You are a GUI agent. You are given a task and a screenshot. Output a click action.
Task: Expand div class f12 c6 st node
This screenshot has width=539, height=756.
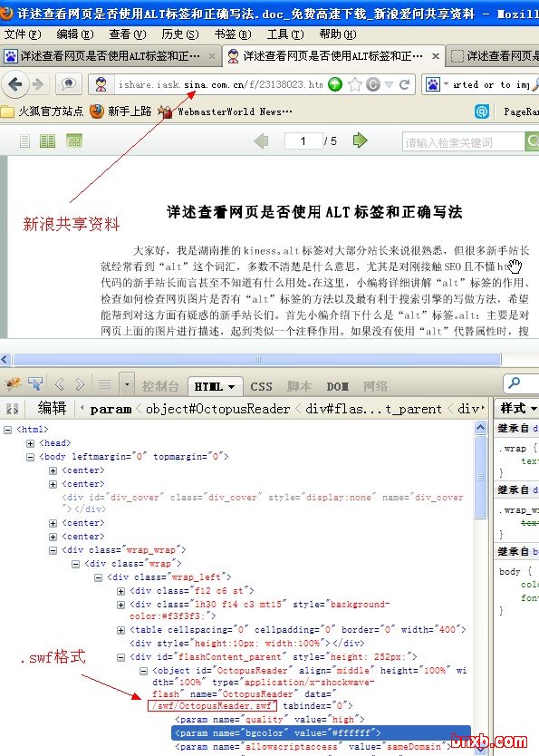[x=120, y=591]
